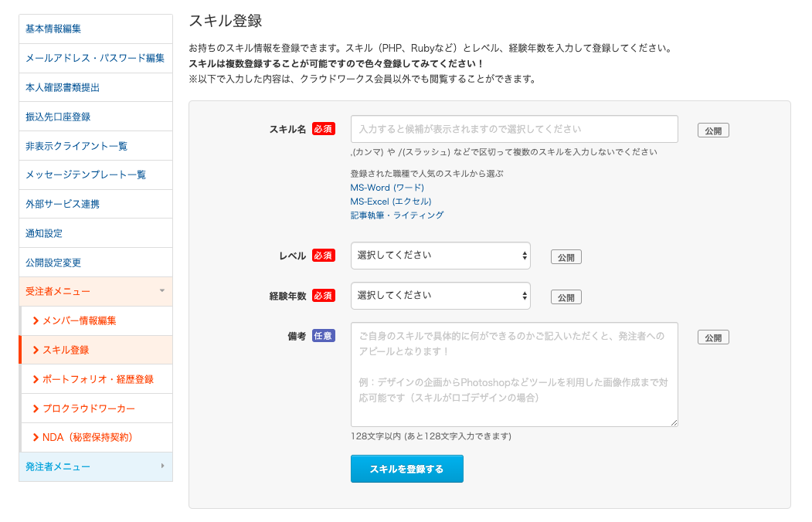
Task: Click the 任意 badge beside 備考
Action: click(x=323, y=336)
